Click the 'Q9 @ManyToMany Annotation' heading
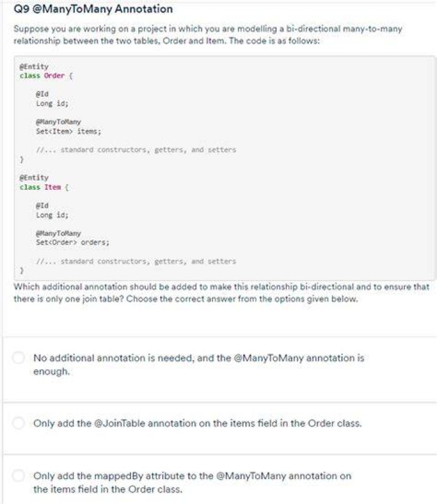 [93, 9]
